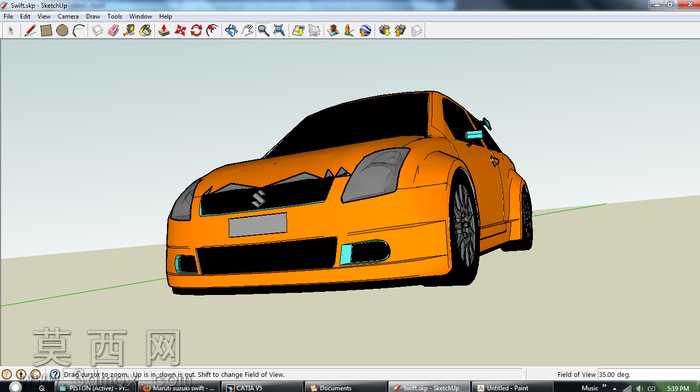Image resolution: width=700 pixels, height=392 pixels.
Task: Select the red Move tool
Action: pyautogui.click(x=180, y=30)
